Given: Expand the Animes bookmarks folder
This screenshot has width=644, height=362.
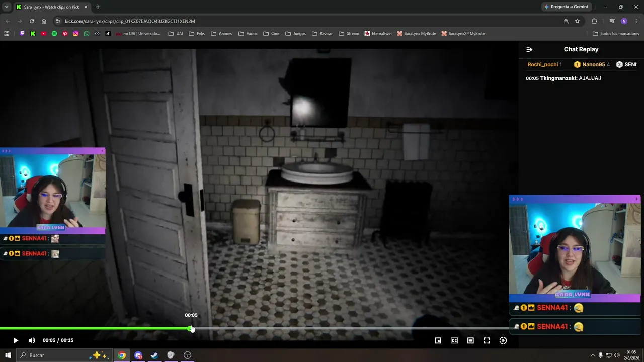Looking at the screenshot, I should click(221, 34).
